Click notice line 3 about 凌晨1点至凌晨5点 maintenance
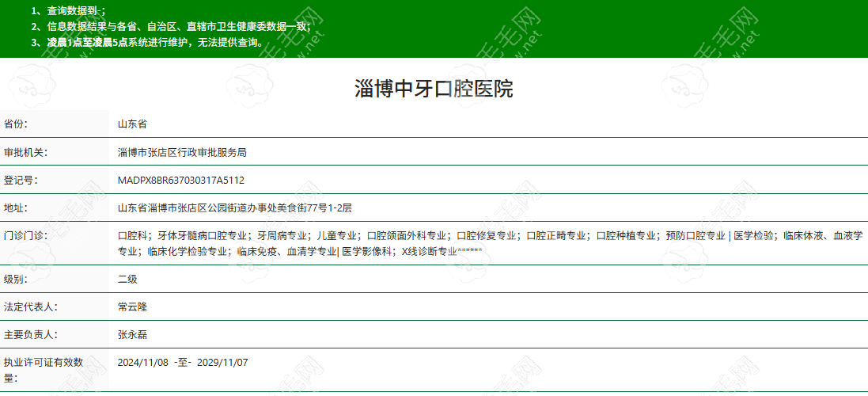The width and height of the screenshot is (868, 396). coord(147,43)
